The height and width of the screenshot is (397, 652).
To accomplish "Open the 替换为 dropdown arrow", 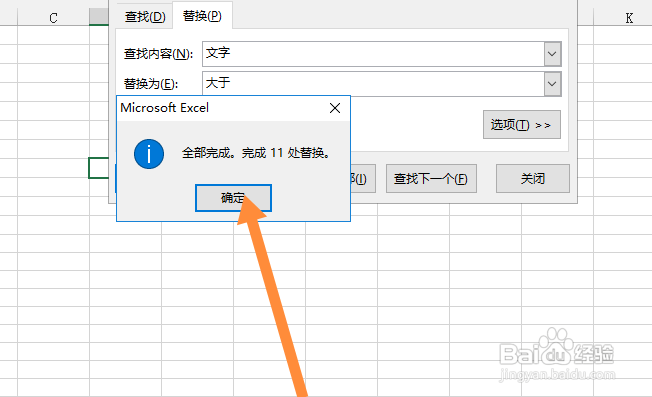I will tap(552, 84).
